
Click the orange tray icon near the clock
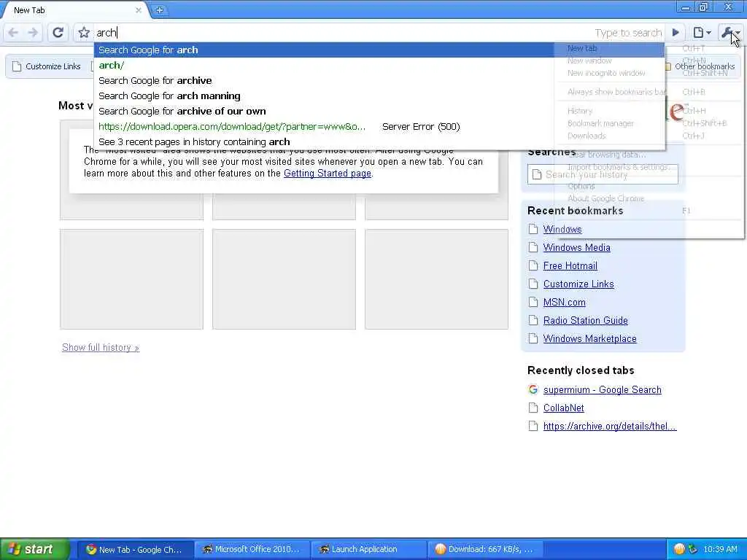679,550
